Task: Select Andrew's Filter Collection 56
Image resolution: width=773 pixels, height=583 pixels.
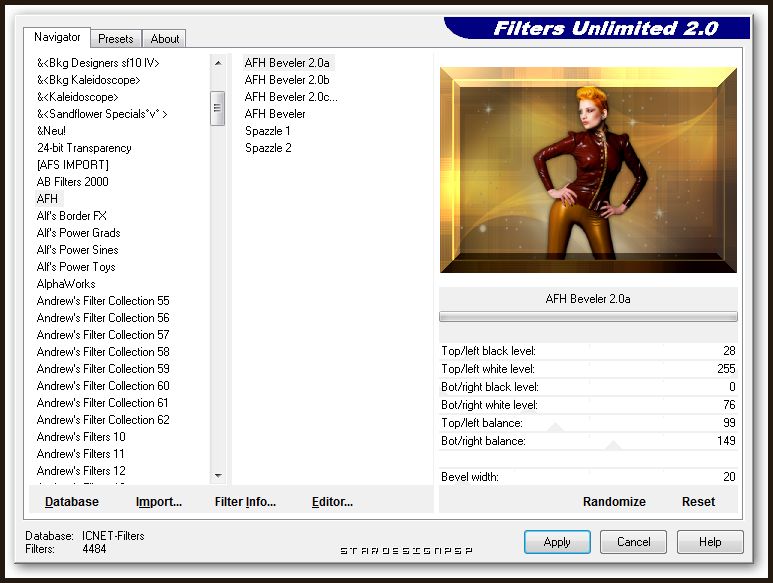Action: (x=103, y=318)
